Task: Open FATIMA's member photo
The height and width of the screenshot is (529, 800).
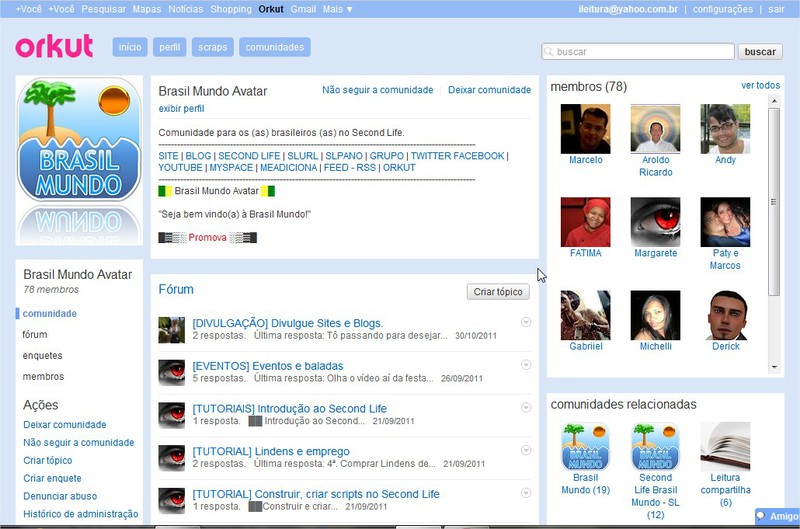Action: click(585, 222)
